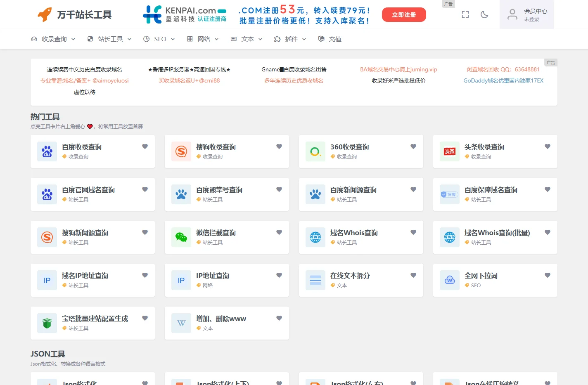Image resolution: width=588 pixels, height=385 pixels.
Task: Click Sogou icon for 搜狗收录查询
Action: (181, 151)
